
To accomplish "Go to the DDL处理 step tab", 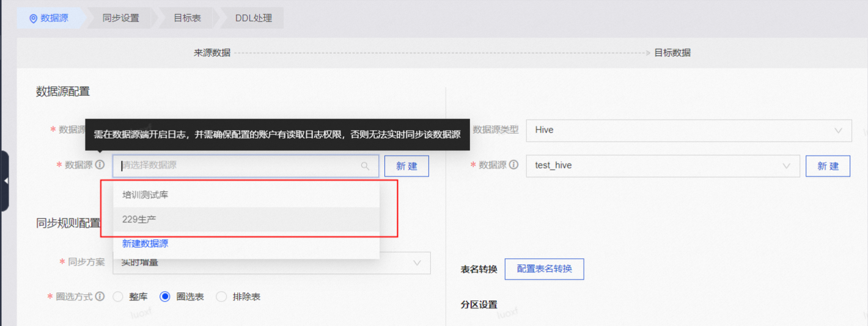I will click(254, 18).
